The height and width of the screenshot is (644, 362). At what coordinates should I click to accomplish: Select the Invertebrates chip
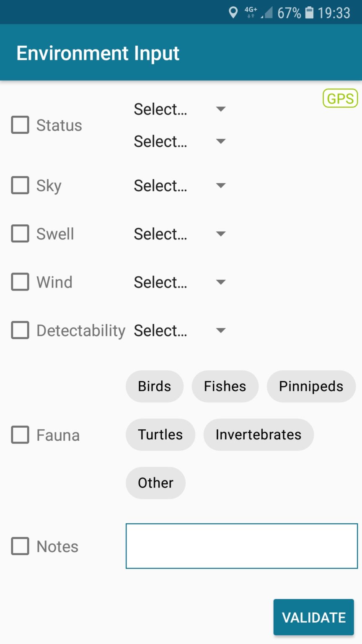click(x=258, y=434)
